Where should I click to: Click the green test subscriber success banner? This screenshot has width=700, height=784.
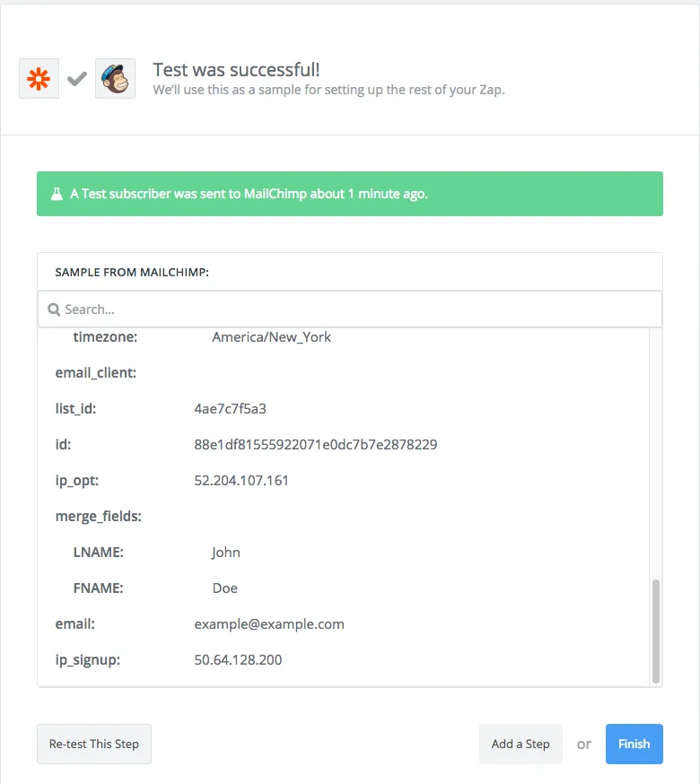(350, 194)
